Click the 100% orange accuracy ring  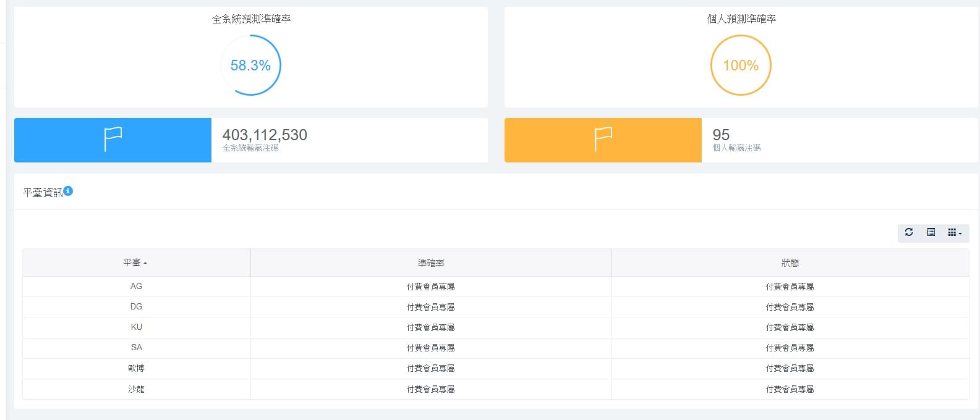click(741, 65)
